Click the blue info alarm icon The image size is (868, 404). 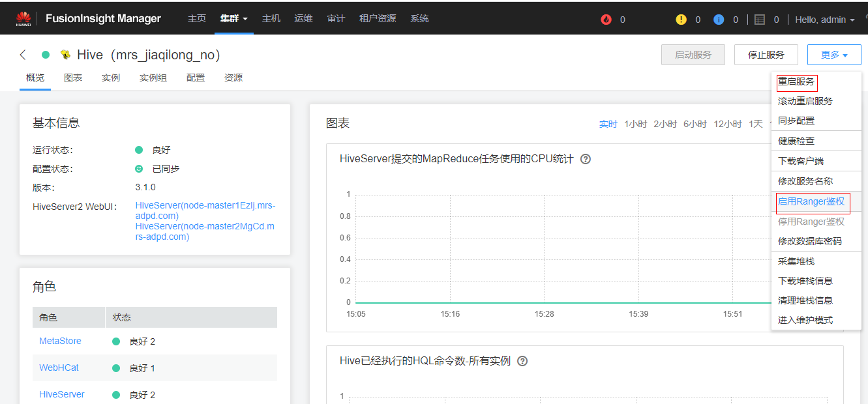(719, 20)
